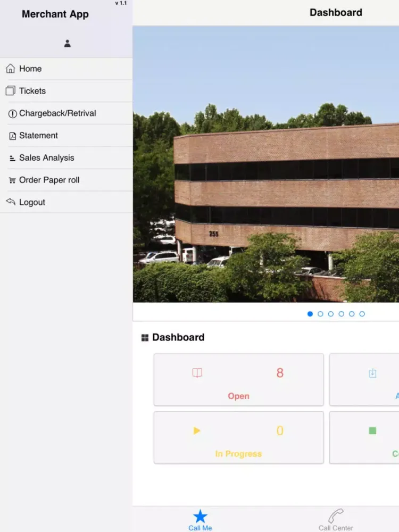Click the yellow count 0 on In Progress card
399x532 pixels.
(280, 430)
